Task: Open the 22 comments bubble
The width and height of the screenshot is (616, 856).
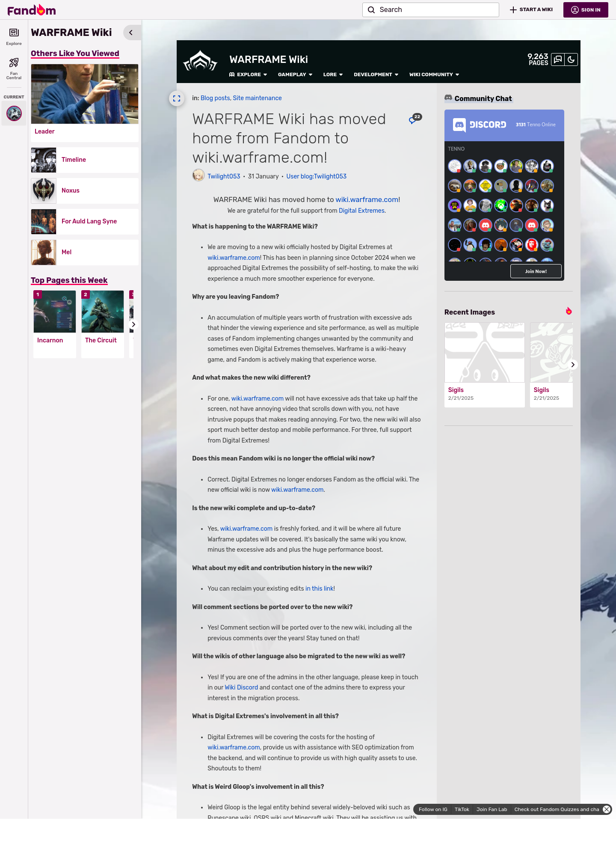Action: pyautogui.click(x=415, y=119)
